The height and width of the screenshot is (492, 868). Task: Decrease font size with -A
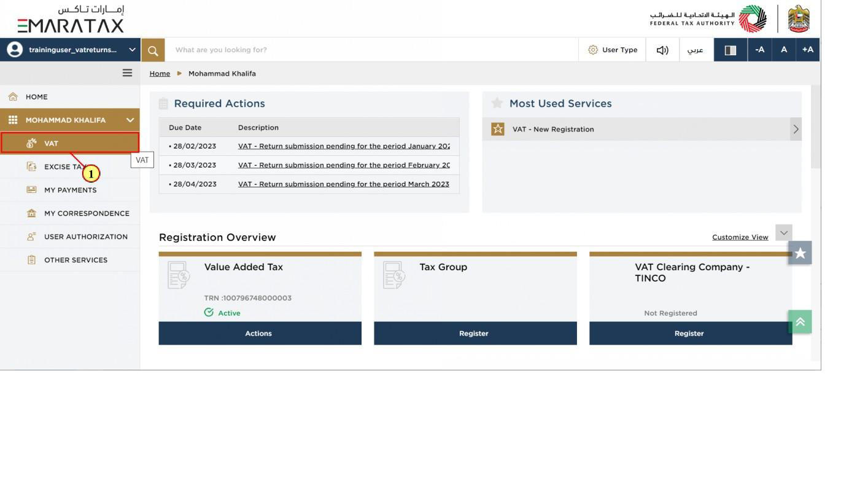(759, 50)
